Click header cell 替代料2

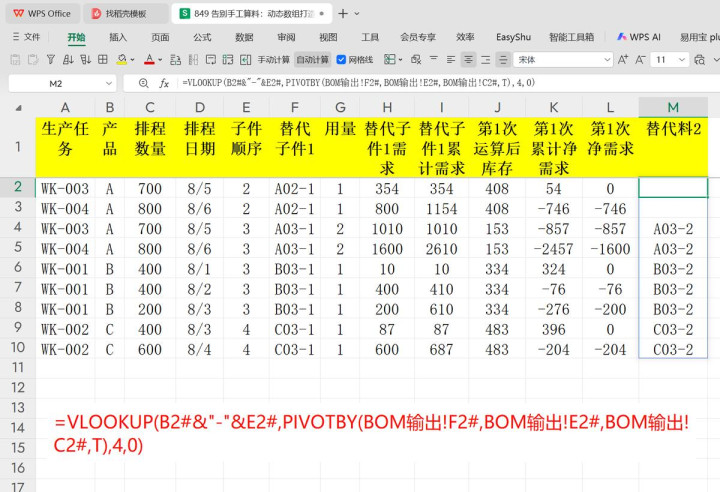click(673, 147)
